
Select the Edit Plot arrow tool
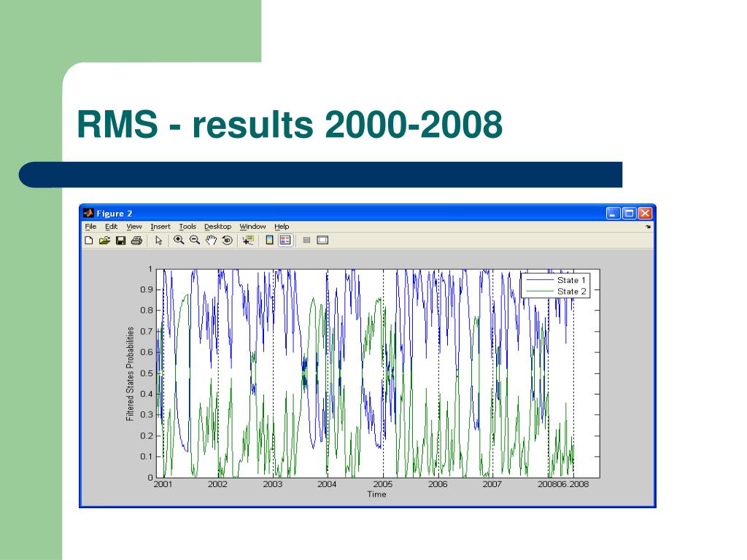158,241
